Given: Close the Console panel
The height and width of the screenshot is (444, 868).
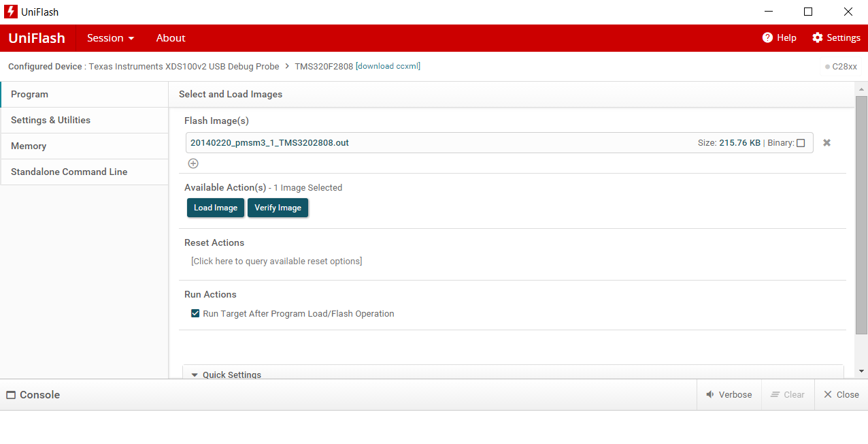Looking at the screenshot, I should coord(841,394).
